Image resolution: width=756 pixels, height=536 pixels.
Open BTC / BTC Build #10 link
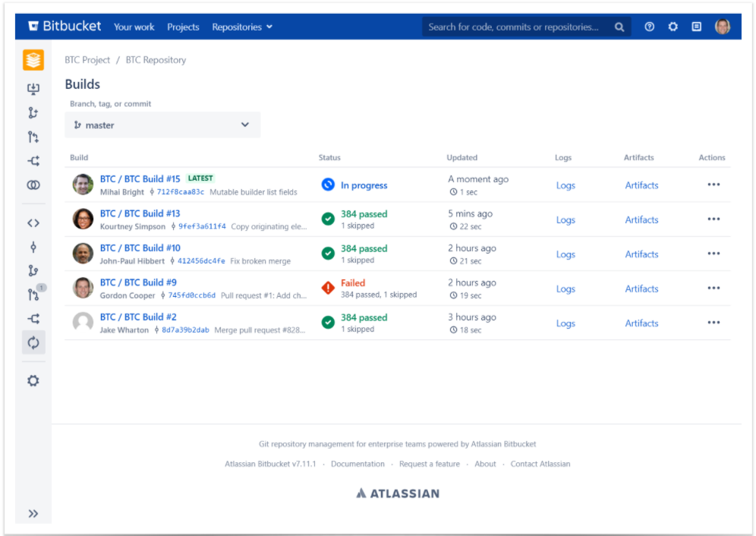[140, 248]
